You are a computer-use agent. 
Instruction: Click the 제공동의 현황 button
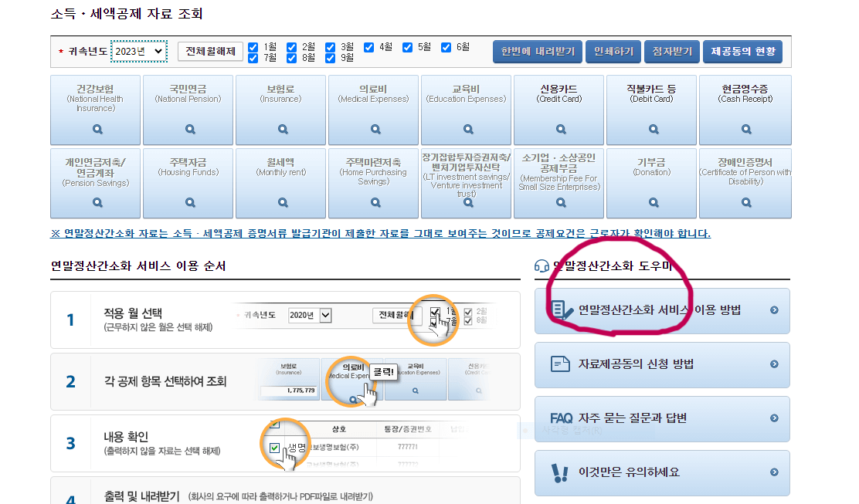pyautogui.click(x=743, y=52)
